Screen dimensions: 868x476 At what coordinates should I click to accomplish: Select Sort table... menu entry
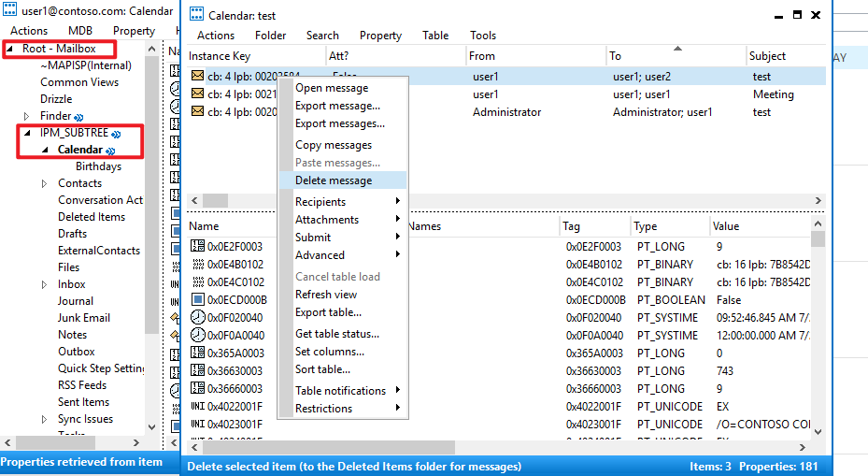pyautogui.click(x=343, y=369)
